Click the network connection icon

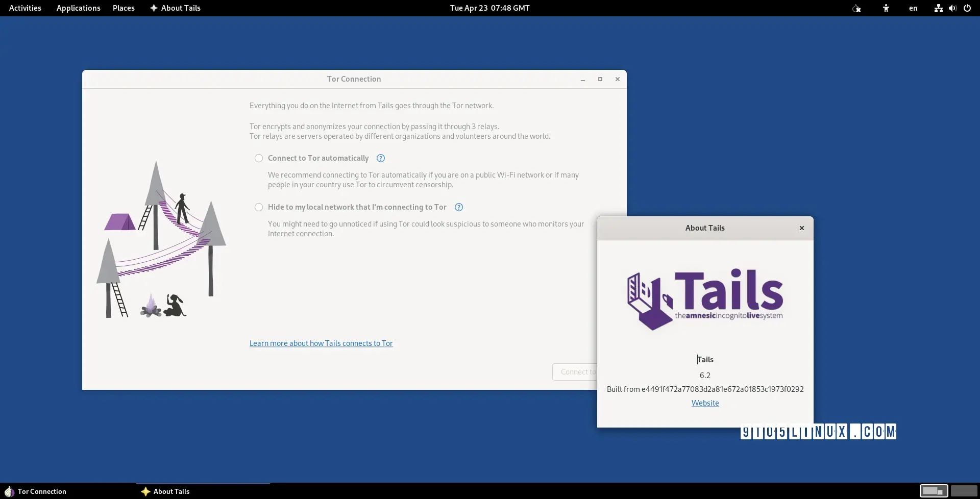(938, 8)
